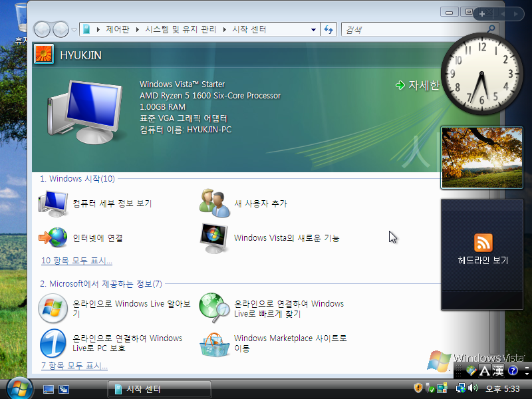The image size is (532, 399).
Task: Open the Windows Start orb
Action: point(19,389)
